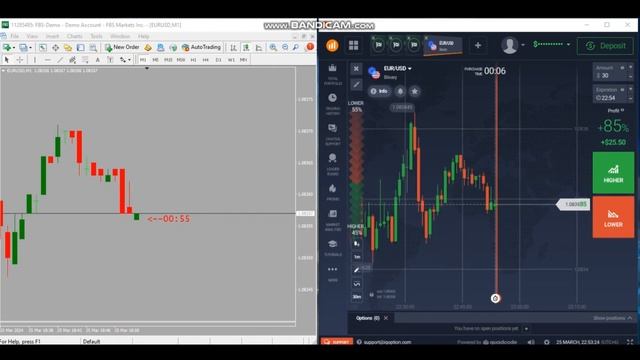This screenshot has width=640, height=360.
Task: Open the grid layout icon in IQ Option
Action: click(x=353, y=45)
